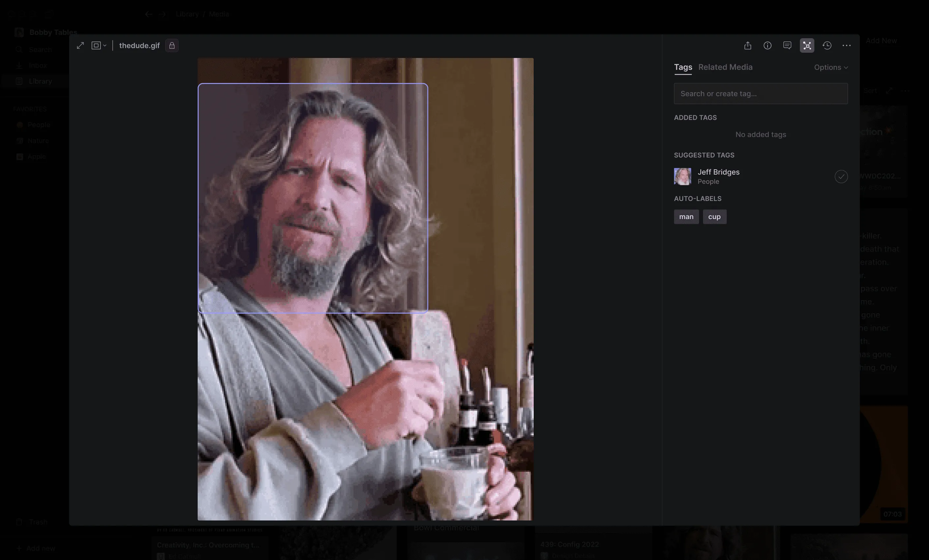Expand thedude.gif to full screen
Screen dimensions: 929x560
(x=80, y=46)
